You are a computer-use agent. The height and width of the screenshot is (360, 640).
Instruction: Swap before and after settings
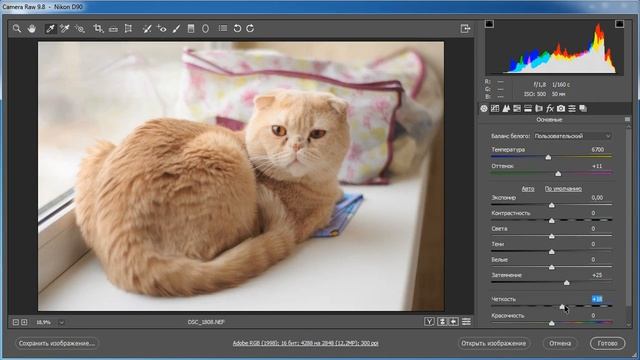click(442, 322)
